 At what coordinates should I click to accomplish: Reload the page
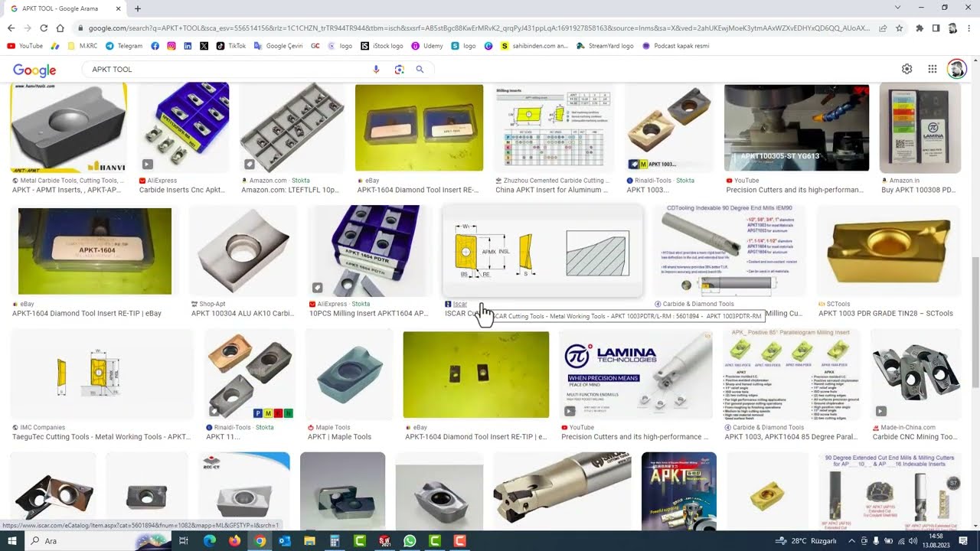44,28
